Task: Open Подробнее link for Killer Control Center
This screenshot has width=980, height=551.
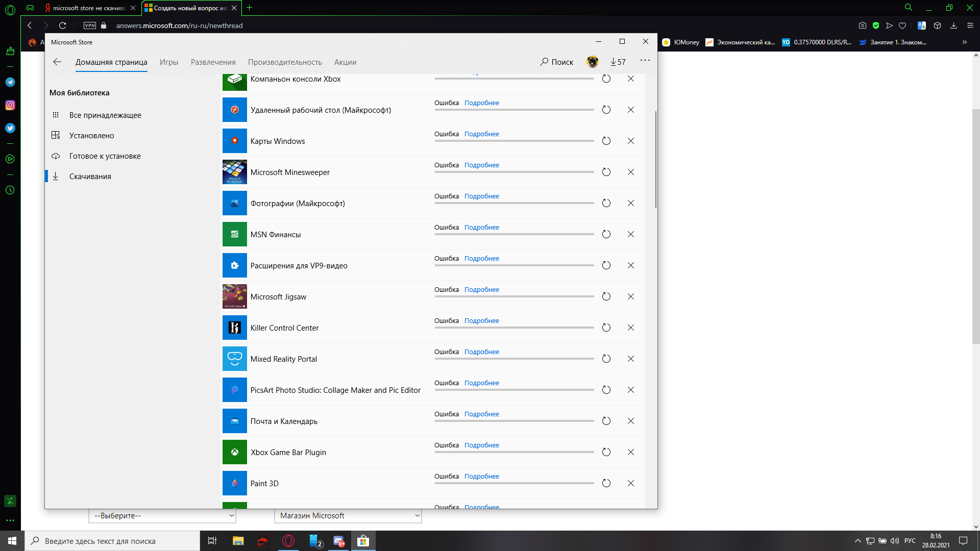Action: [482, 321]
